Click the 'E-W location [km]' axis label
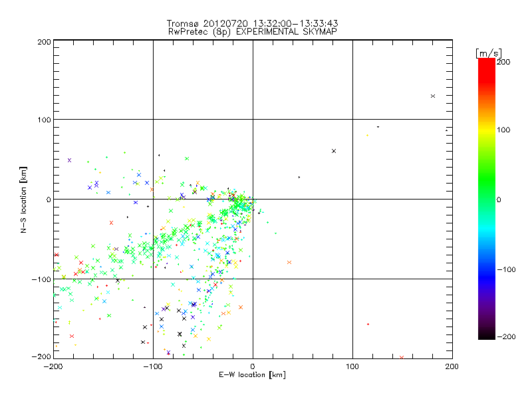 (x=252, y=375)
